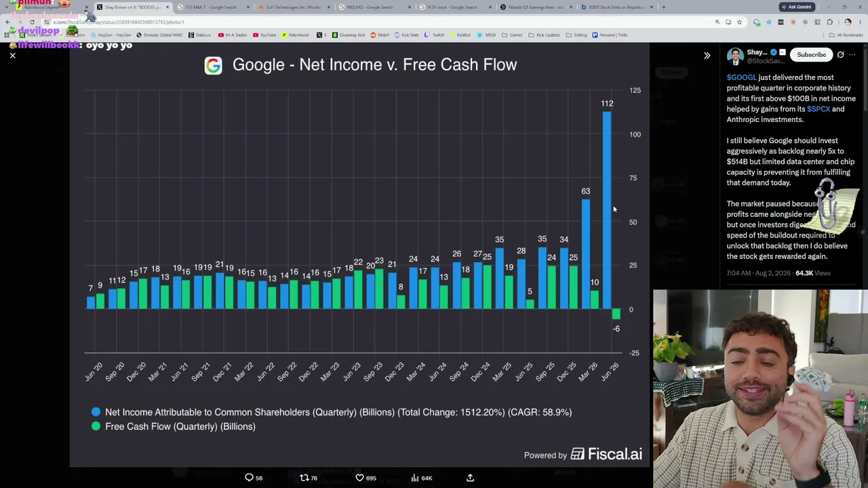Click the 112 net income bar for Jun '26
The image size is (868, 488).
point(607,210)
